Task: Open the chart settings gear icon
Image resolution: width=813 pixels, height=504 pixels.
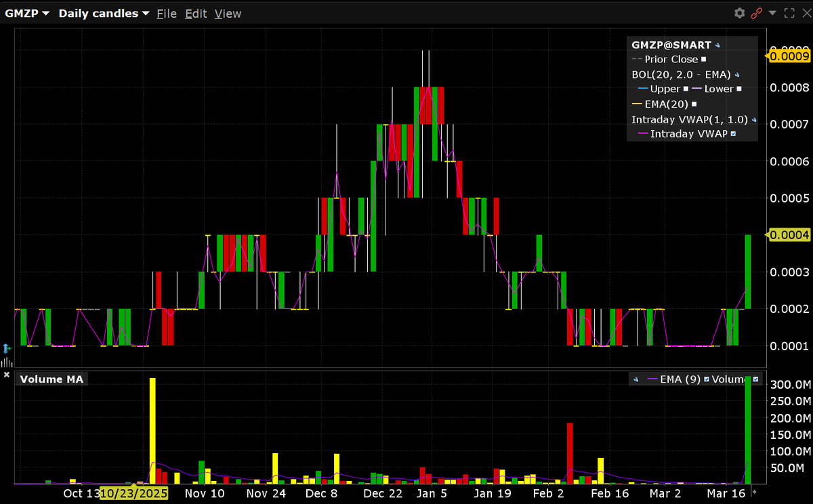Action: tap(739, 13)
